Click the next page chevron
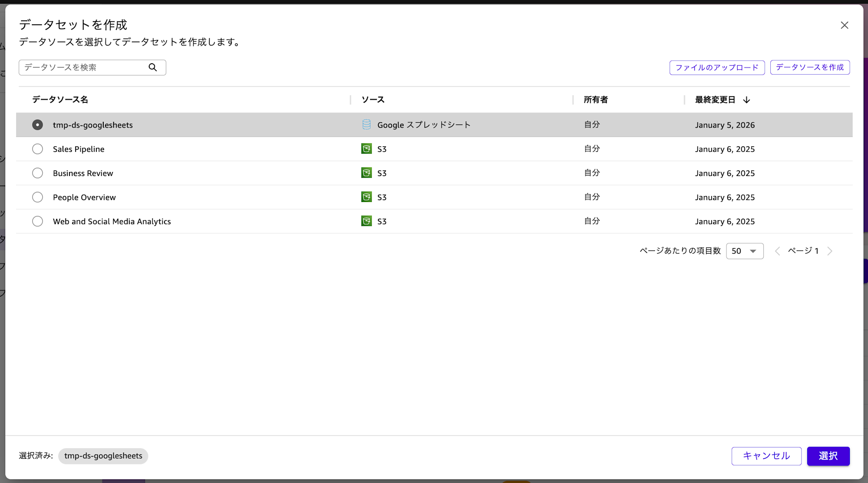The height and width of the screenshot is (483, 868). pyautogui.click(x=830, y=251)
